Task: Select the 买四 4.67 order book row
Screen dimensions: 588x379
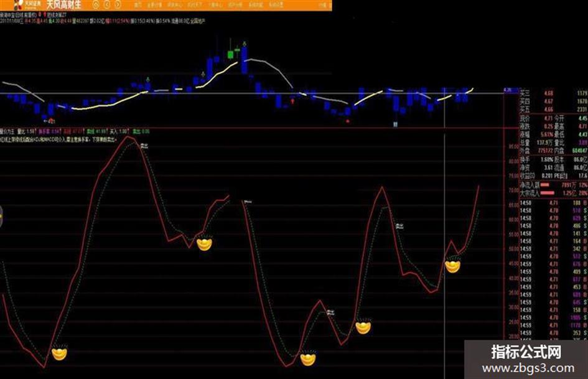Action: point(554,101)
